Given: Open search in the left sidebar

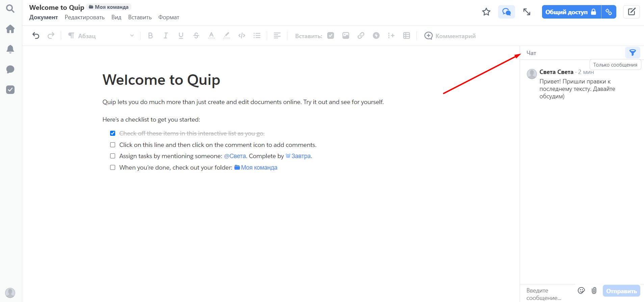Looking at the screenshot, I should point(10,9).
